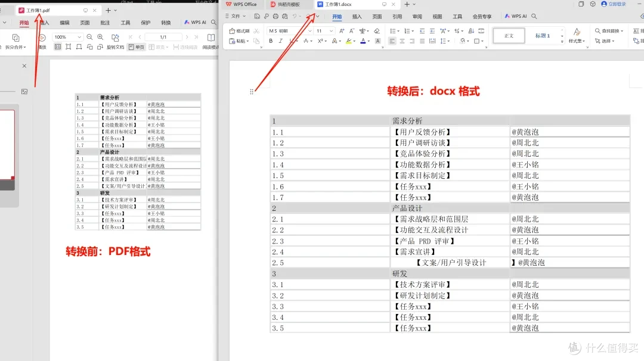The height and width of the screenshot is (361, 644).
Task: Click the Style Set (样式集) icon
Action: [x=577, y=32]
